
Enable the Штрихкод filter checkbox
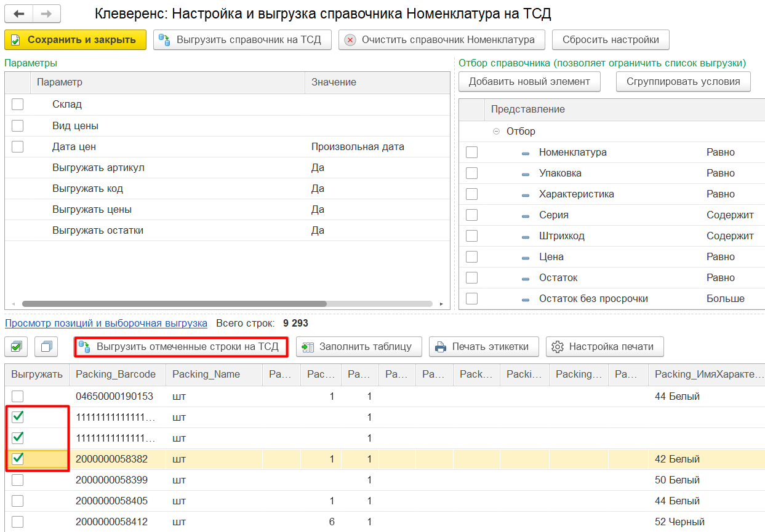[x=471, y=236]
